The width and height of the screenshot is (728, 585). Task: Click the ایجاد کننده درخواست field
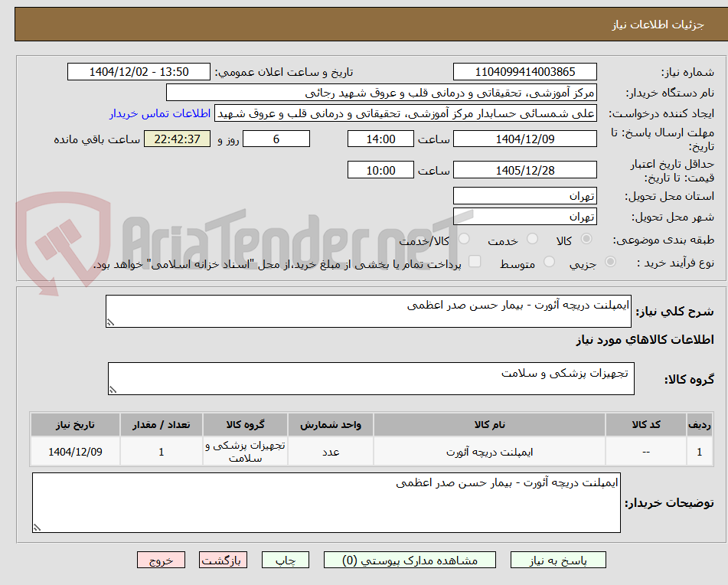(x=405, y=114)
